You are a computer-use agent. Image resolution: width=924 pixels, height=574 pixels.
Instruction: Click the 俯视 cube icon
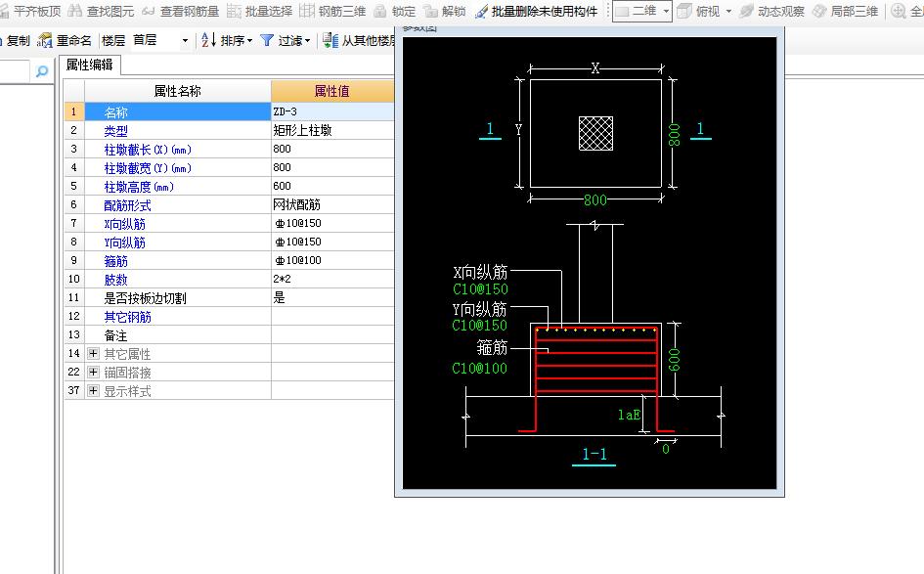684,11
